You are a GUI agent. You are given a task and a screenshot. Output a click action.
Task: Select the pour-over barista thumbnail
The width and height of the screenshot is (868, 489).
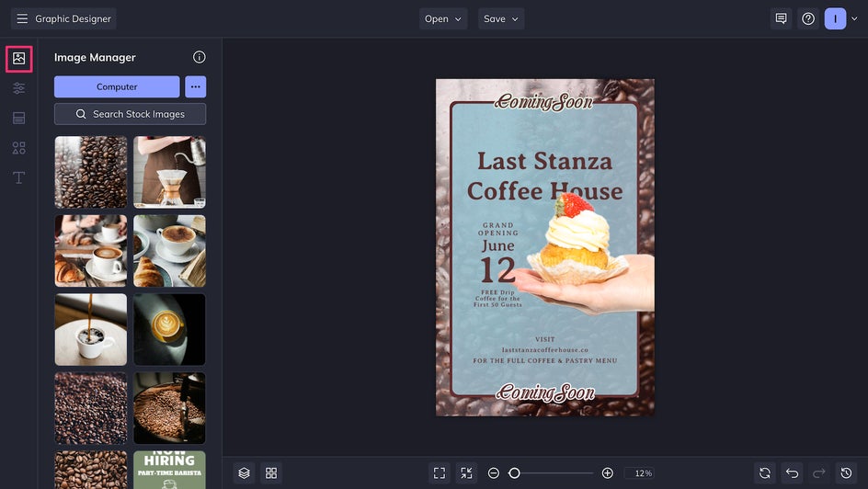169,172
